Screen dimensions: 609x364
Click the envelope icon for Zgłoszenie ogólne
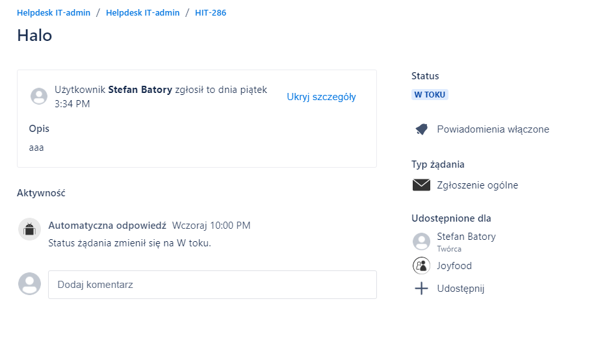421,185
